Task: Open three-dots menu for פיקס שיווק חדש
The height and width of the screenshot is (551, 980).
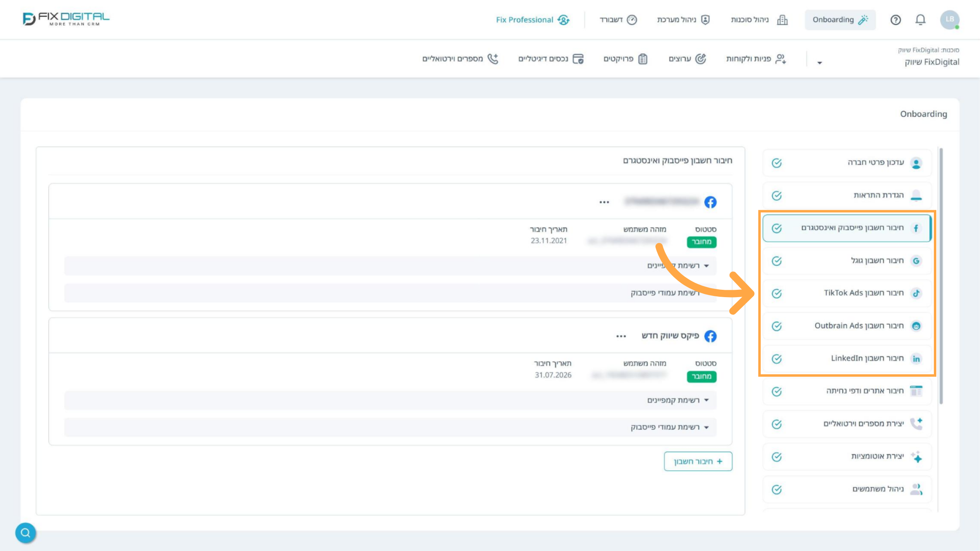Action: point(621,336)
